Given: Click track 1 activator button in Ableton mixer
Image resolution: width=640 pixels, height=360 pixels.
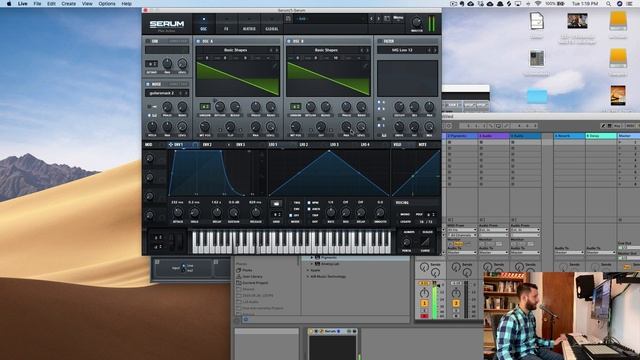Looking at the screenshot, I should click(x=424, y=303).
